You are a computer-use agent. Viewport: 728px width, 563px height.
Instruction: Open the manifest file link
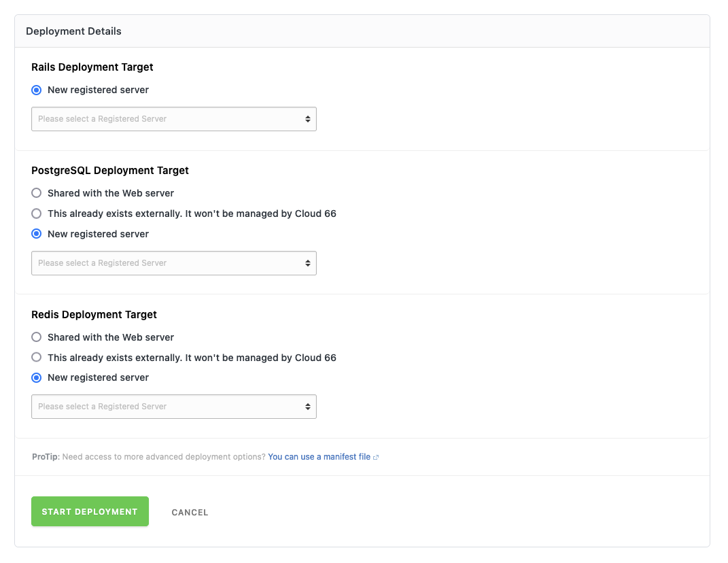tap(319, 457)
